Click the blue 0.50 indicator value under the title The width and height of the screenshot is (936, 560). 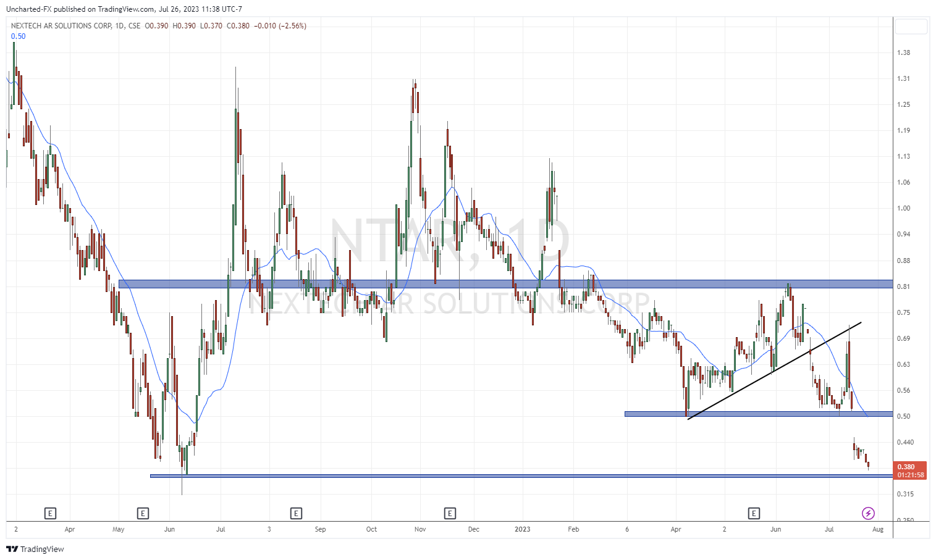coord(19,36)
